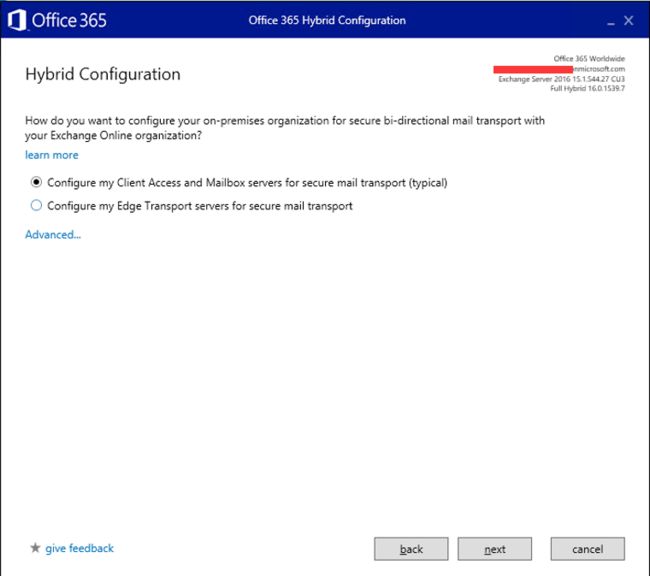Viewport: 650px width, 576px height.
Task: Select the Client Access and Mailbox servers radio button
Action: coord(37,183)
